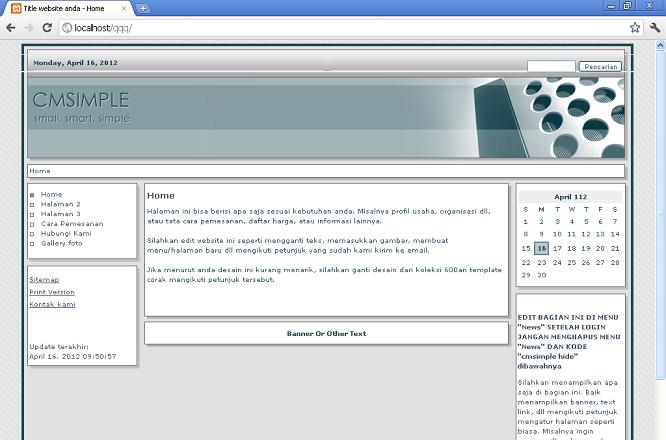
Task: Click the browser forward arrow
Action: [x=29, y=28]
